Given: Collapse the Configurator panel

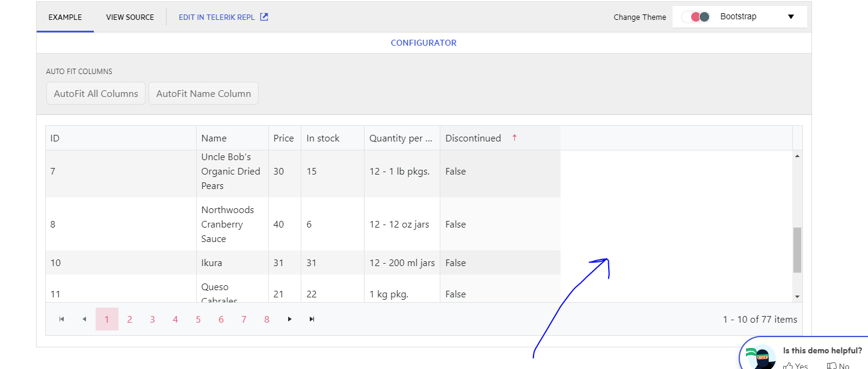Looking at the screenshot, I should (x=423, y=43).
